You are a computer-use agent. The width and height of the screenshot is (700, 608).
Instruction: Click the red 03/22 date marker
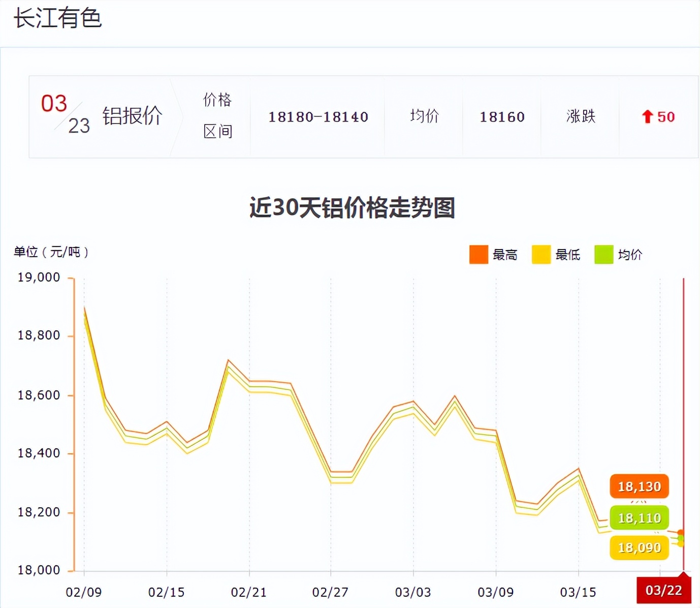[x=664, y=590]
